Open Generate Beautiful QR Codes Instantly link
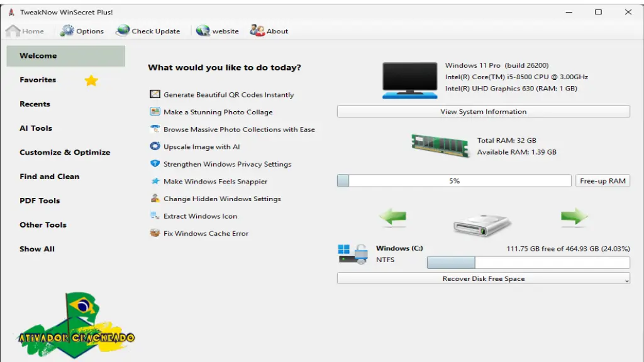This screenshot has width=644, height=362. tap(229, 95)
